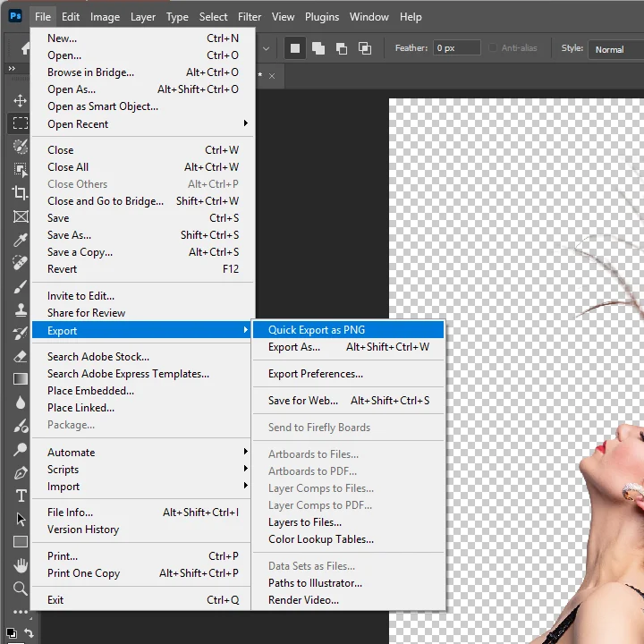Image resolution: width=644 pixels, height=644 pixels.
Task: Expand the Scripts submenu
Action: tap(143, 469)
